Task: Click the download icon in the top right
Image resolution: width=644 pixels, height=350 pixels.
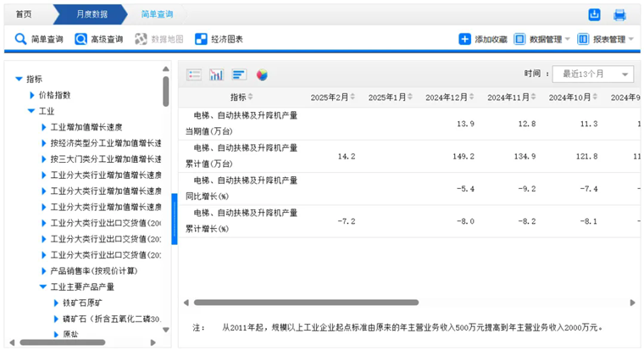Action: tap(594, 14)
